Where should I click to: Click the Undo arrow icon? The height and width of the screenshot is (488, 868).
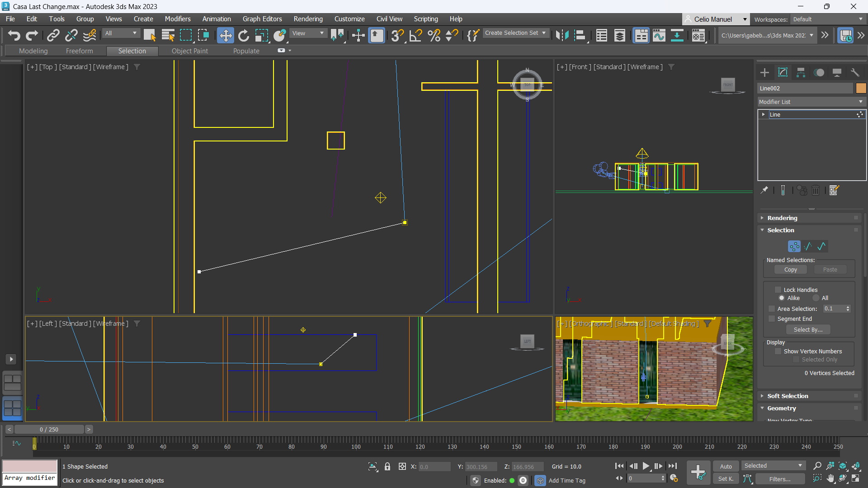click(x=14, y=35)
